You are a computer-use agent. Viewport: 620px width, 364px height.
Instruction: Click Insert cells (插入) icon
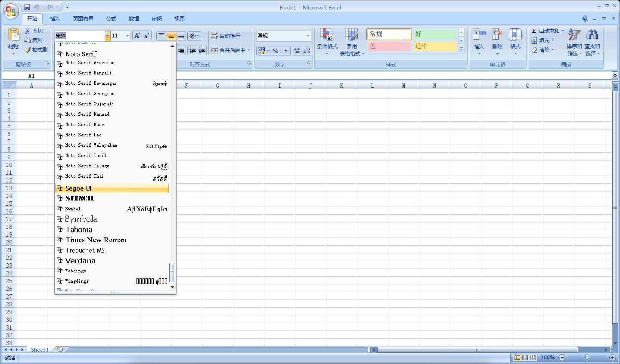479,34
